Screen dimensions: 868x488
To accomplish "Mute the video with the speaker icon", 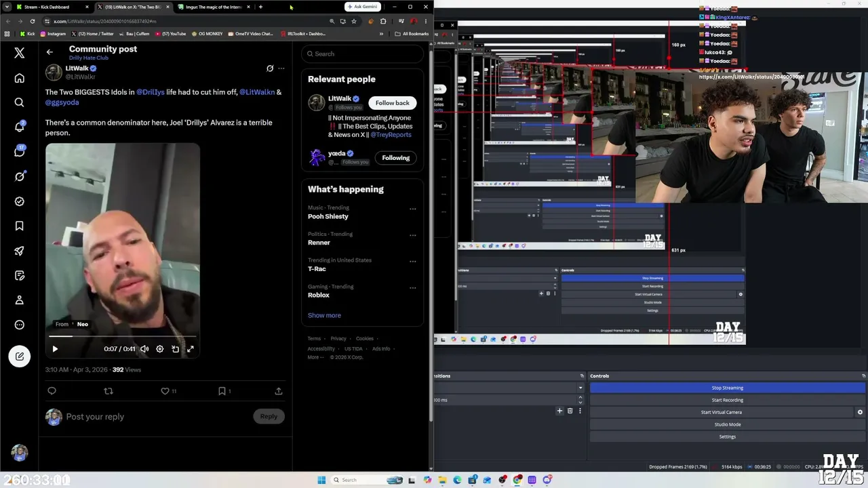I will click(144, 349).
